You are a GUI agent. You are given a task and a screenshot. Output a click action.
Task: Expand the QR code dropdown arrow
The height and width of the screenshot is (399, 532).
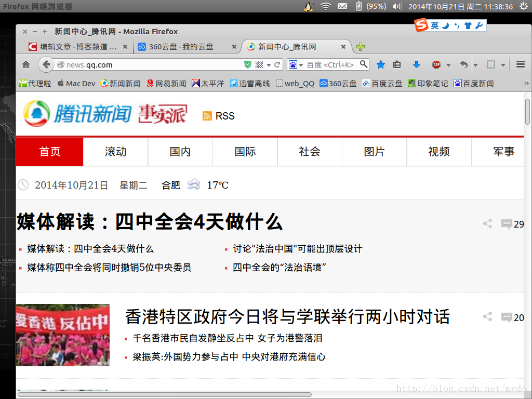[269, 65]
